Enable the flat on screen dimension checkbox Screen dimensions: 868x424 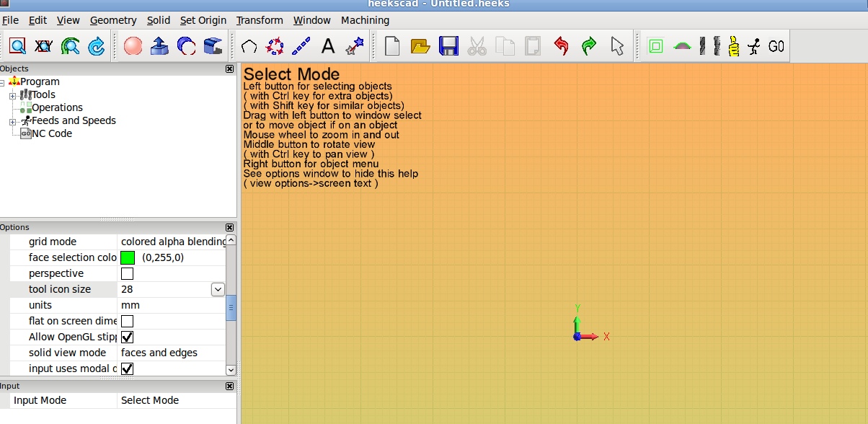(127, 321)
